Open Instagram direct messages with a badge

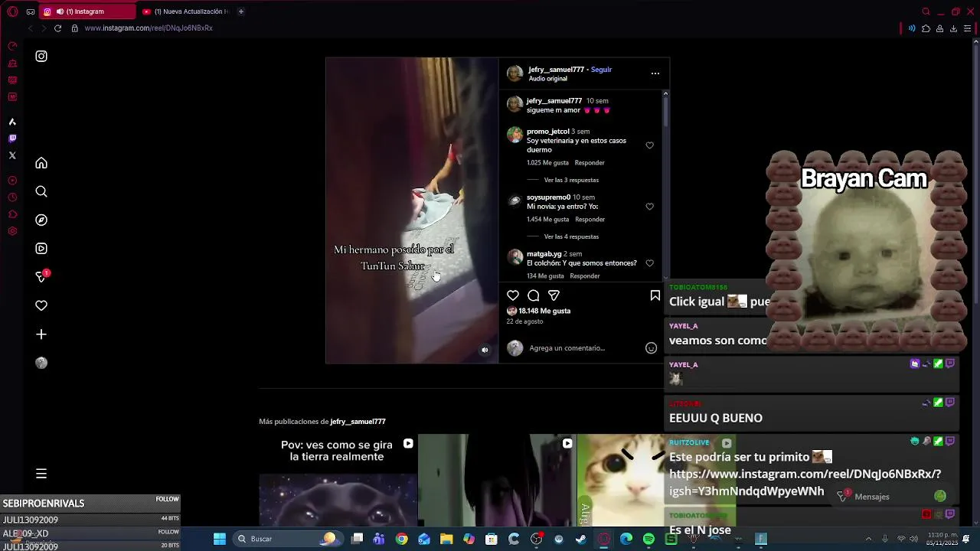click(x=41, y=276)
